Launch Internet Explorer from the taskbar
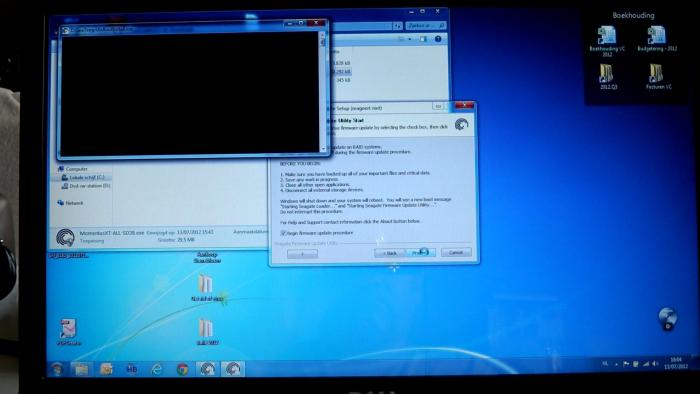 157,369
